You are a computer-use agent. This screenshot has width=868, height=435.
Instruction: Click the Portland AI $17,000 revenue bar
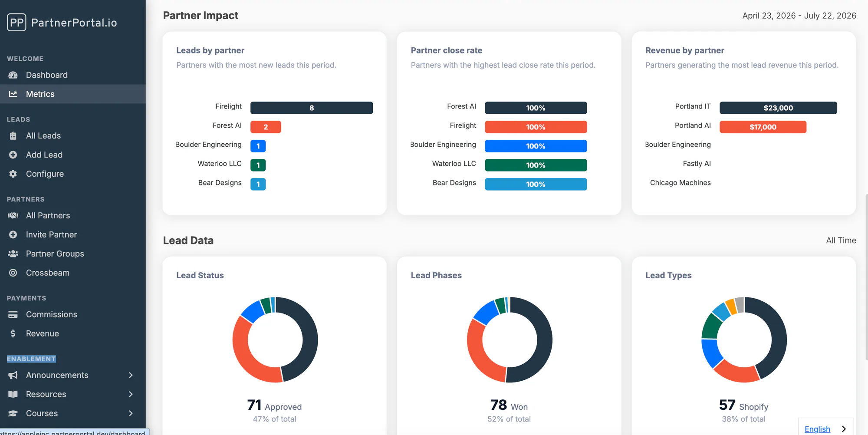[763, 127]
